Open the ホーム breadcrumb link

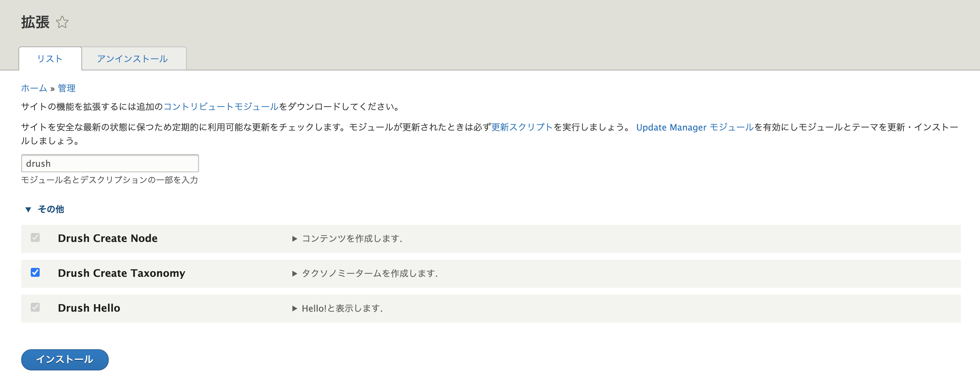[x=34, y=88]
